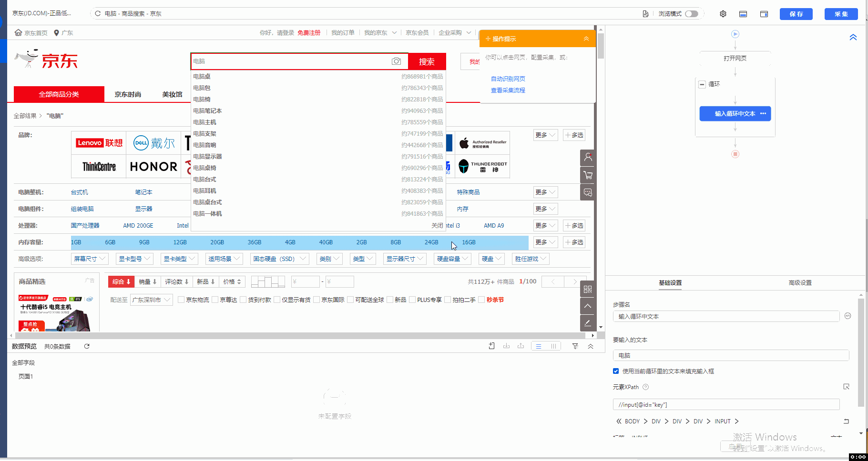Image resolution: width=868 pixels, height=461 pixels.
Task: Click the add-field icon in data preview toolbar
Action: coord(491,346)
